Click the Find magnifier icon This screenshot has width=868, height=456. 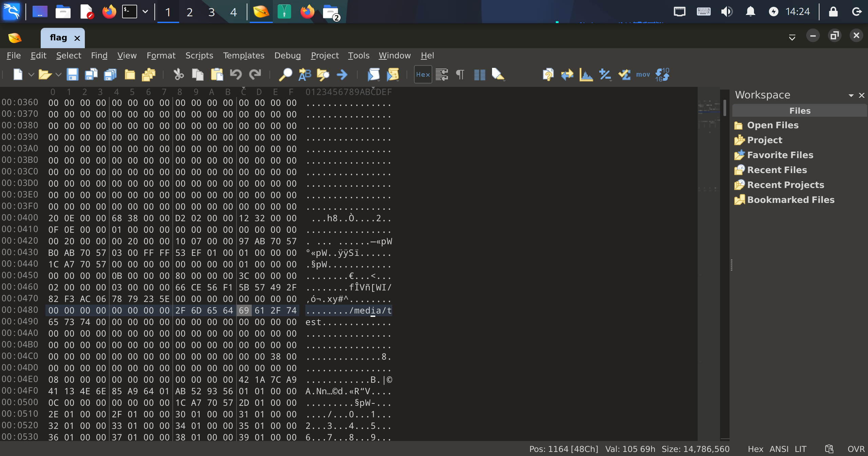pyautogui.click(x=285, y=74)
